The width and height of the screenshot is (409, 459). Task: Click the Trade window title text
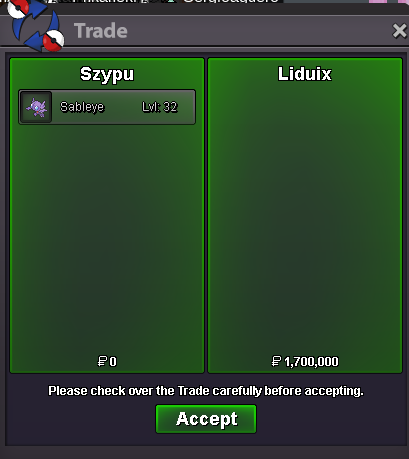click(101, 31)
